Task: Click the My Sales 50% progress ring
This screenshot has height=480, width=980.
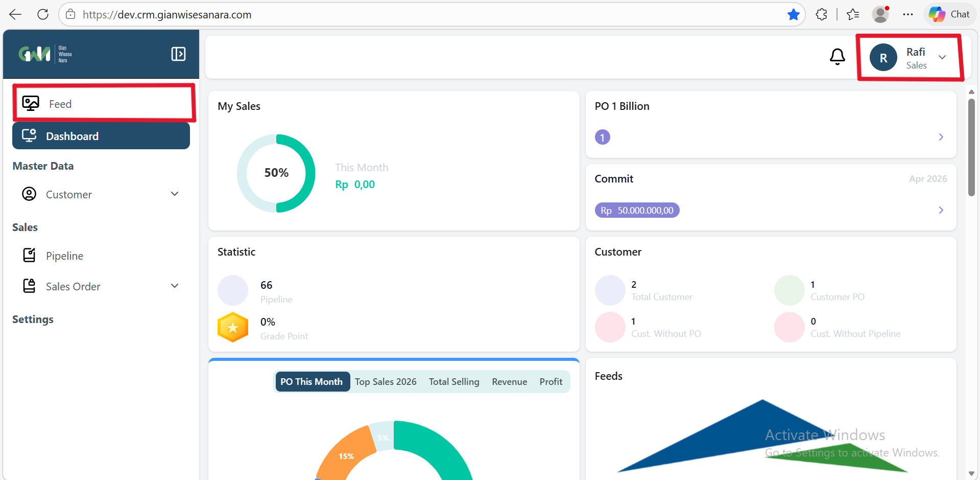Action: point(276,173)
